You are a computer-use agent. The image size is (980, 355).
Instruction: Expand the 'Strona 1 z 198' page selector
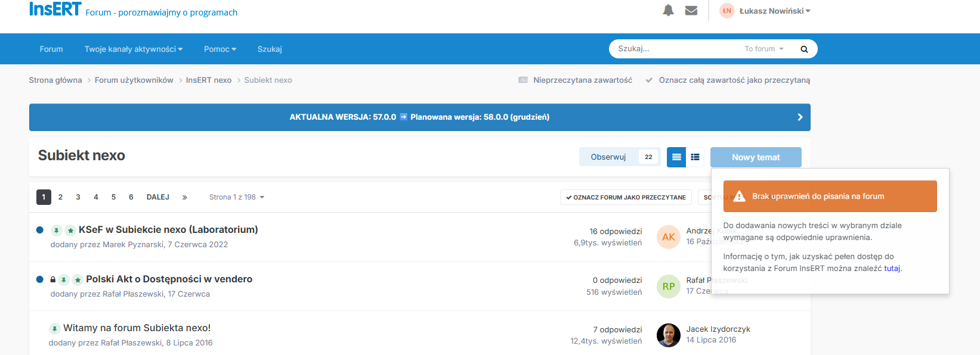click(x=236, y=197)
